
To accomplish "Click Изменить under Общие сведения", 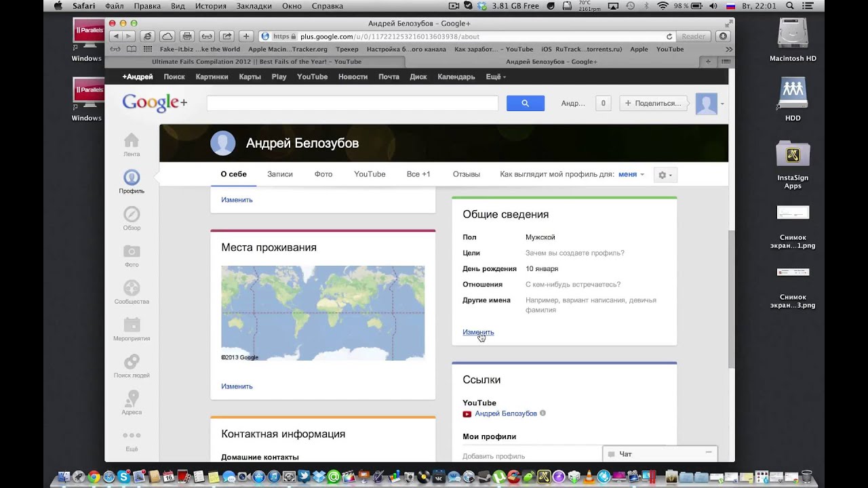I will pyautogui.click(x=478, y=332).
